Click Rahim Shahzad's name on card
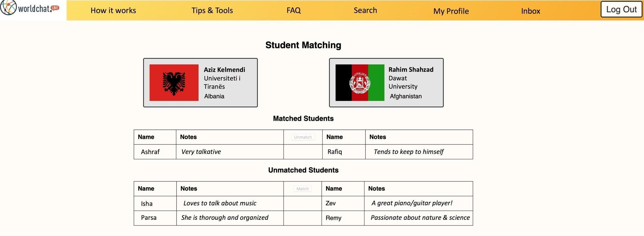Image resolution: width=644 pixels, height=236 pixels. coord(411,69)
